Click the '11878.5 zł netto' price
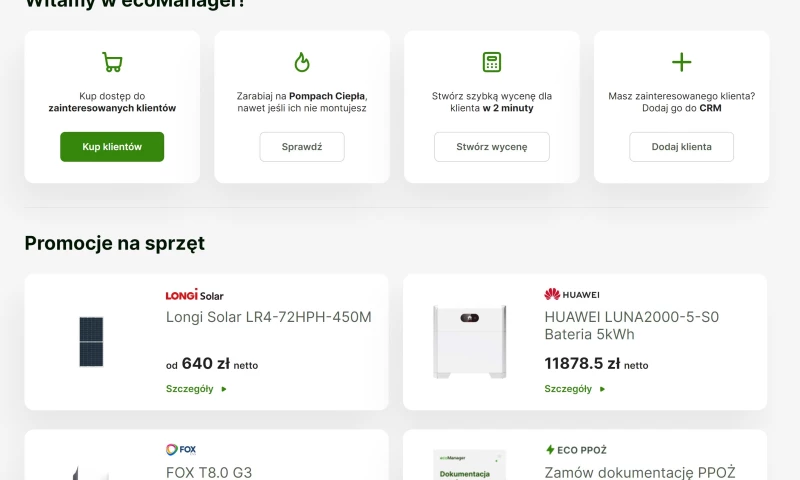The image size is (800, 480). (596, 364)
